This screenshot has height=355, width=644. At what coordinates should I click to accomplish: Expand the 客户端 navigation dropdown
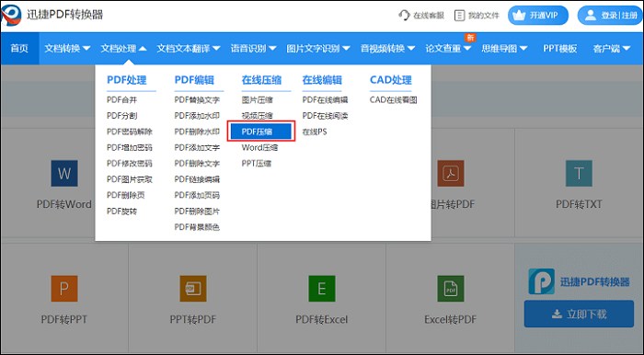pyautogui.click(x=611, y=49)
